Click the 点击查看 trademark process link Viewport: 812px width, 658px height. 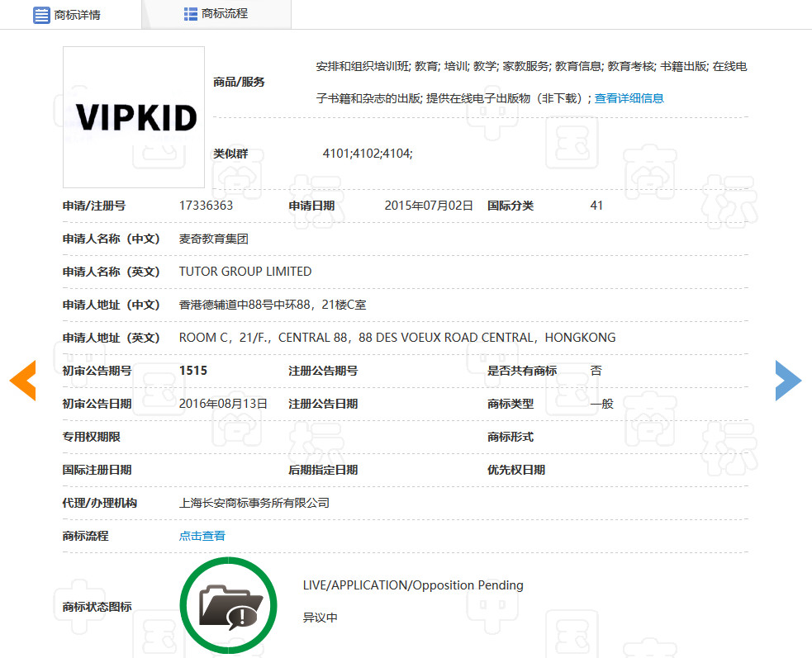coord(202,536)
